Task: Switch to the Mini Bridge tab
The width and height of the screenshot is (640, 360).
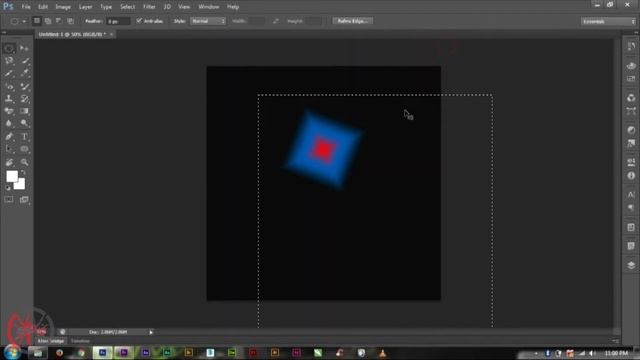Action: pos(51,341)
